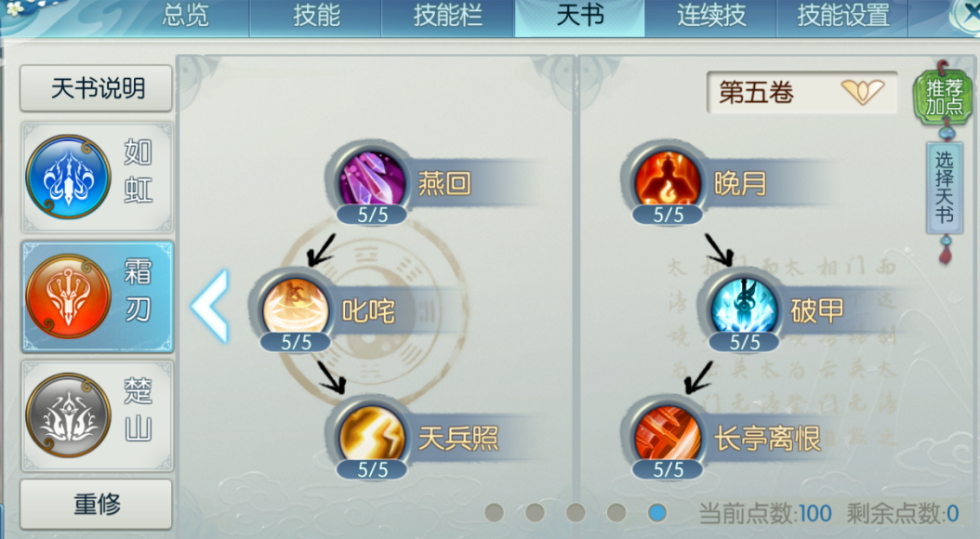
Task: Select the 楚山 grey emblem book
Action: coord(97,415)
